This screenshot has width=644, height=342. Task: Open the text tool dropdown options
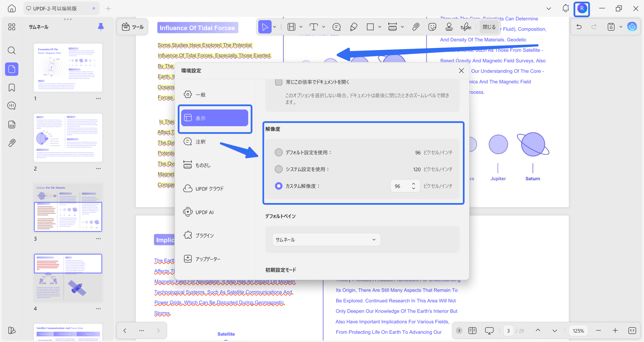pos(323,27)
